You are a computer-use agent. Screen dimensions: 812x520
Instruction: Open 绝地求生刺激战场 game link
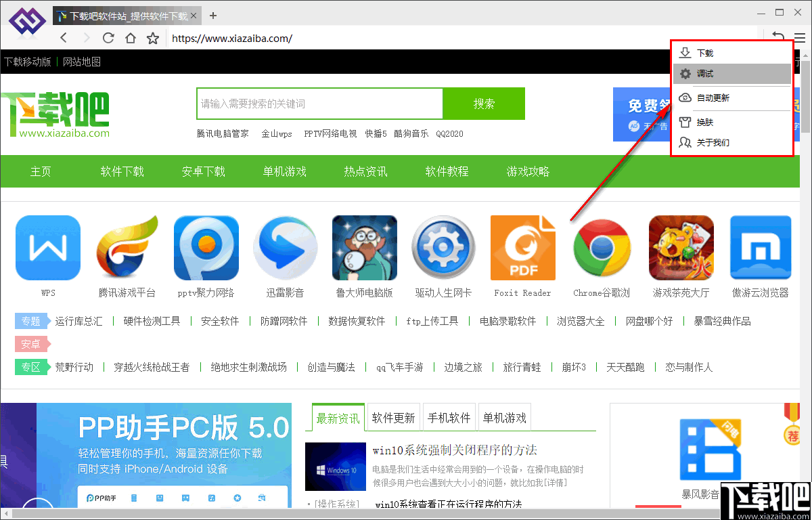pyautogui.click(x=248, y=367)
